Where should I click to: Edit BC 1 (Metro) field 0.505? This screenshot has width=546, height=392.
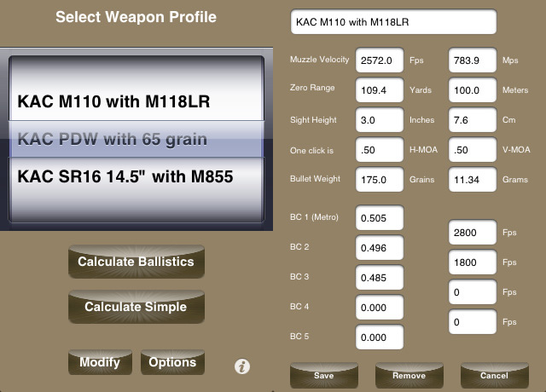click(x=380, y=218)
